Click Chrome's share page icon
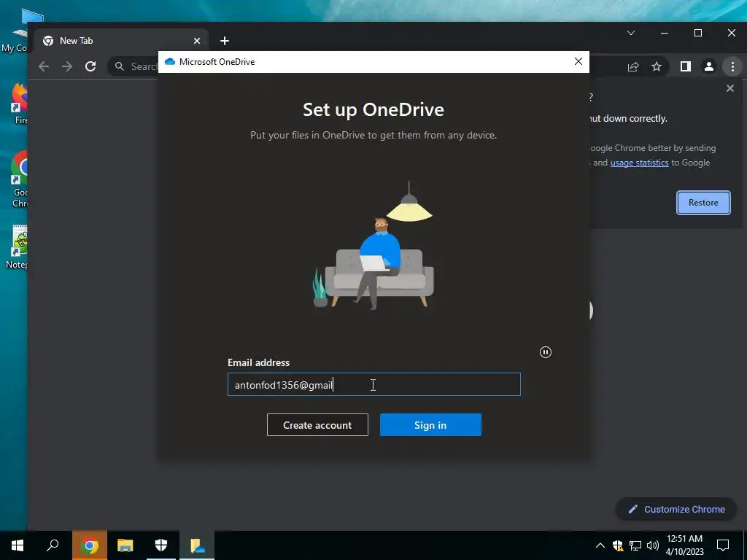Viewport: 747px width, 560px height. click(632, 66)
